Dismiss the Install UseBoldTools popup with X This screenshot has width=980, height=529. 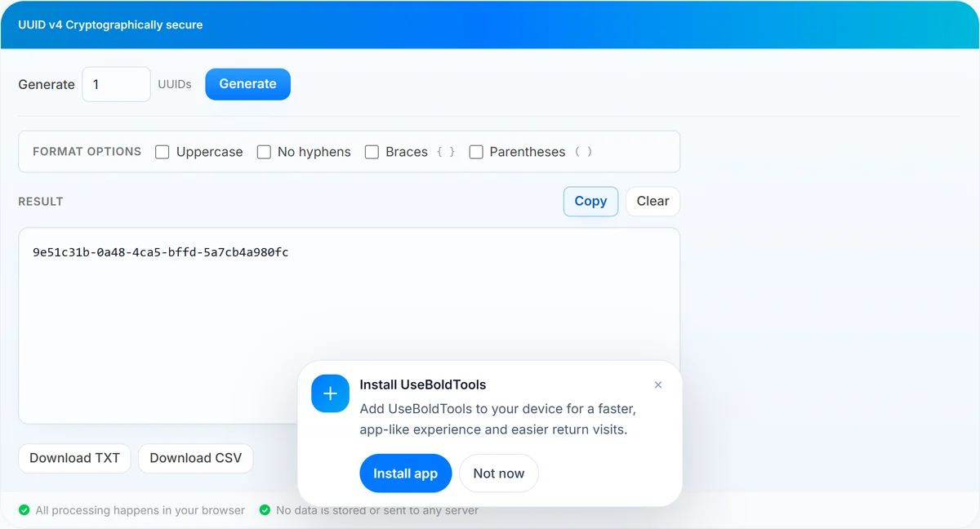(658, 385)
